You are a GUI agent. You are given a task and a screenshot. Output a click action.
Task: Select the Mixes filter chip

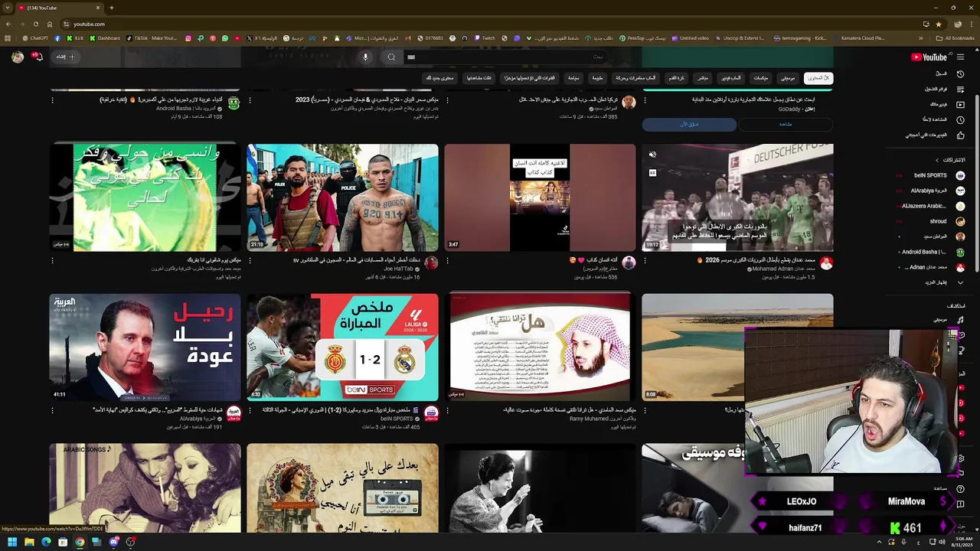coord(760,78)
